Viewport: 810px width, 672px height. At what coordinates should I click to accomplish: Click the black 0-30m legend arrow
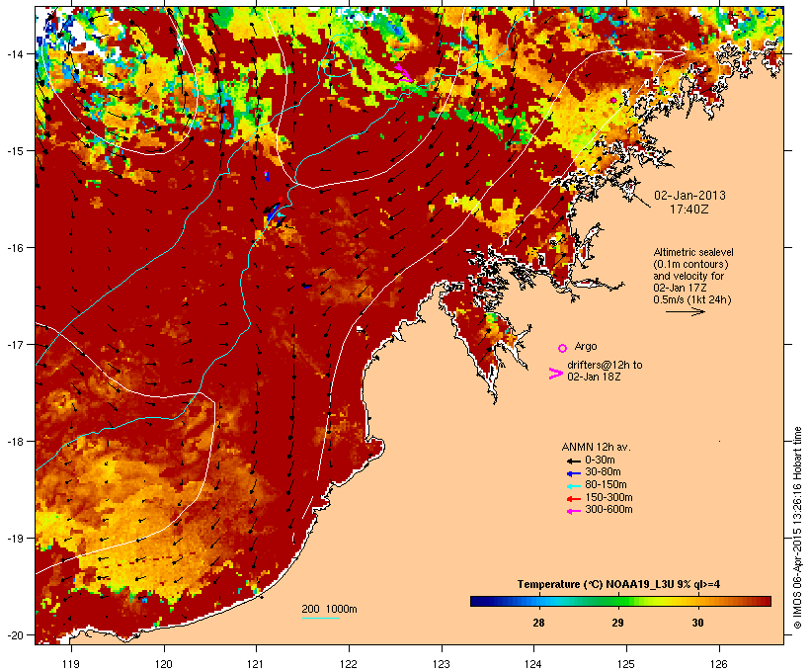573,461
